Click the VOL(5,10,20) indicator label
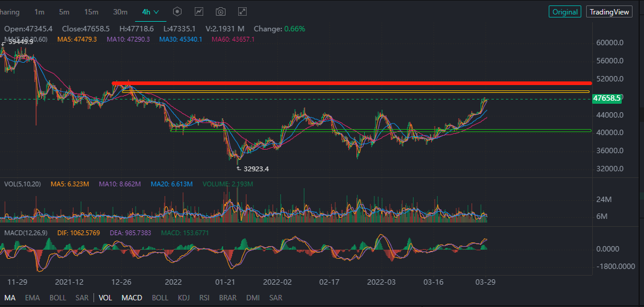The width and height of the screenshot is (644, 307). (x=22, y=184)
